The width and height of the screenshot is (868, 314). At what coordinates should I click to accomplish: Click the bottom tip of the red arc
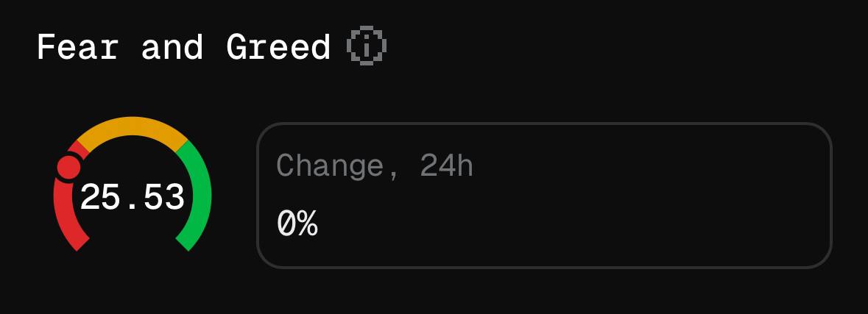81,243
